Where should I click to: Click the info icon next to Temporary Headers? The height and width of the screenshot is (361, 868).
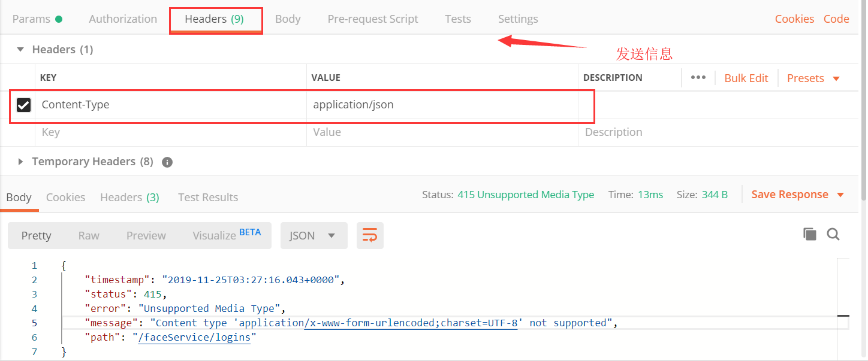(x=167, y=162)
